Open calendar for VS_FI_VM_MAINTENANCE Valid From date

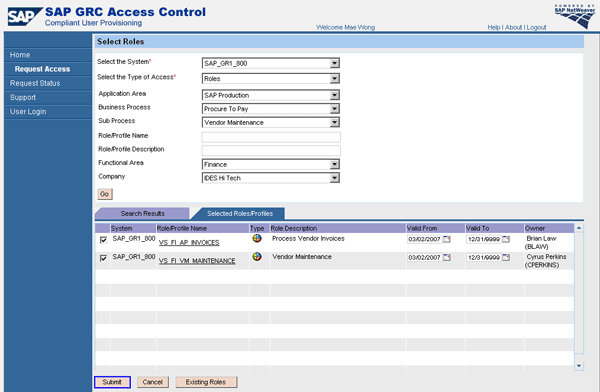tap(447, 258)
